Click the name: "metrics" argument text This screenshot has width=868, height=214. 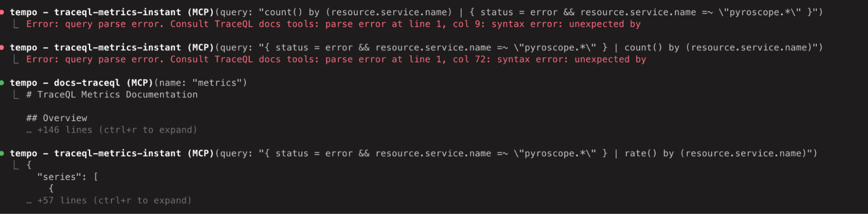click(x=201, y=82)
